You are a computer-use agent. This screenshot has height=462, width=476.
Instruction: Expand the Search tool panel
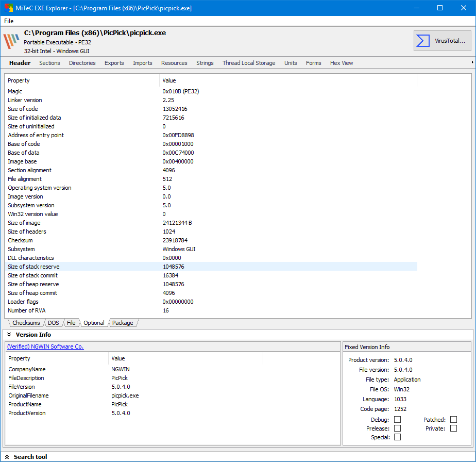tap(7, 457)
